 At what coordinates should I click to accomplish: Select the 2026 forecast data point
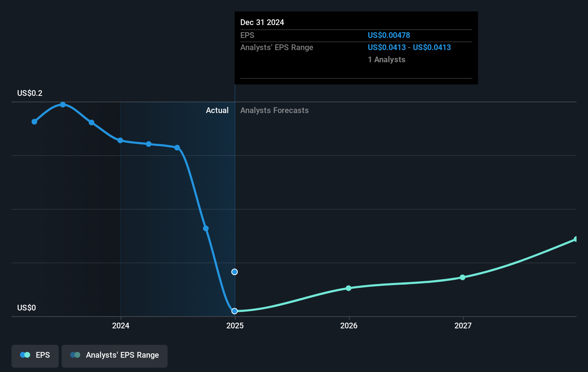tap(348, 288)
